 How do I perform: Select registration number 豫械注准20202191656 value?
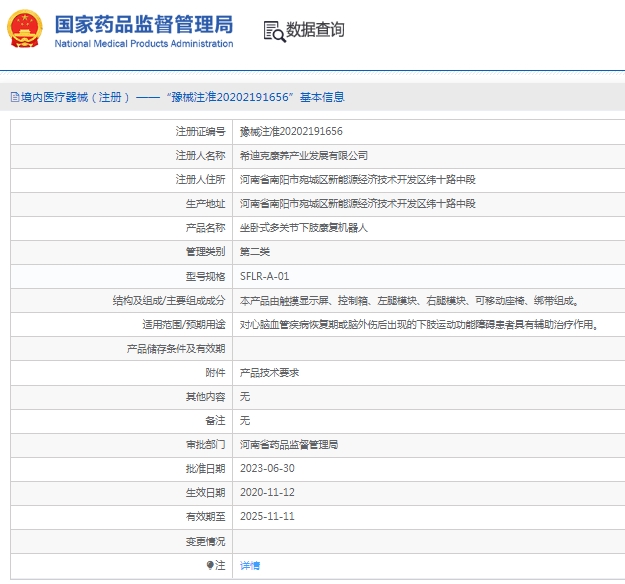click(x=291, y=132)
